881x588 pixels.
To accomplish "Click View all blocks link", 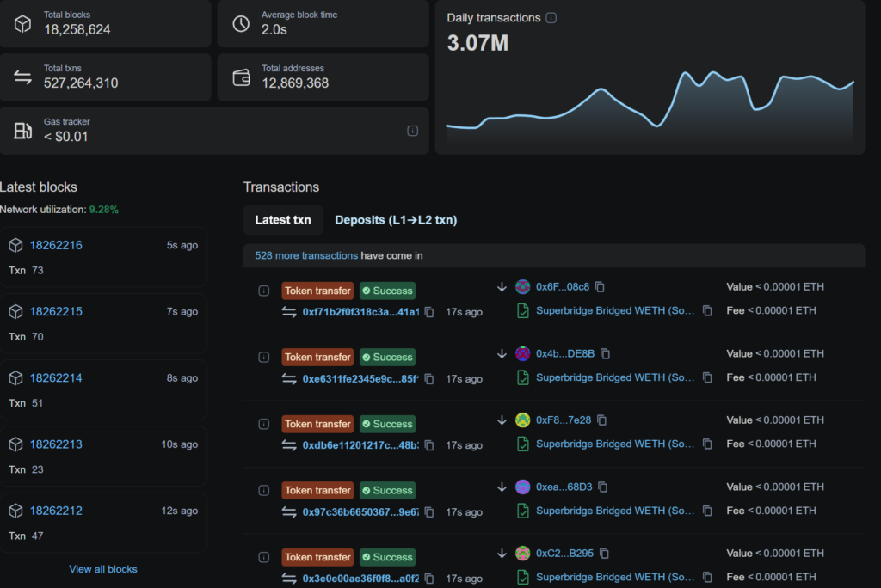I will tap(103, 569).
